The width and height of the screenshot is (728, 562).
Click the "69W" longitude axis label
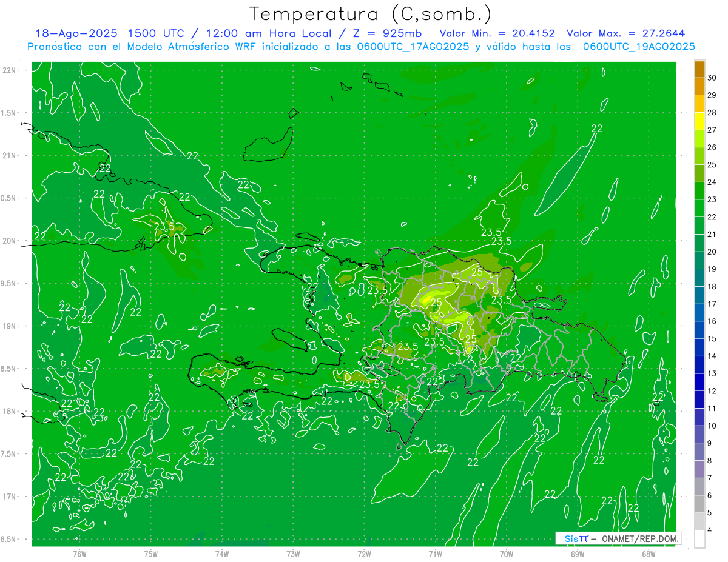(x=578, y=554)
